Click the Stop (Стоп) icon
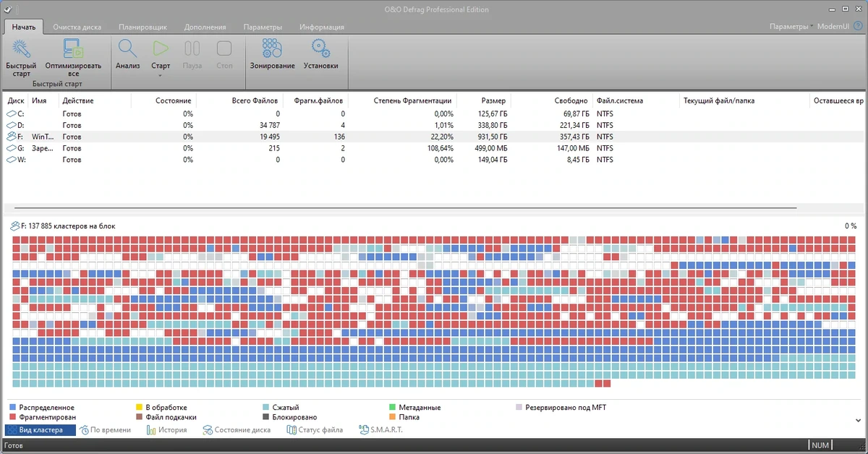Viewport: 868px width, 454px height. coord(224,49)
